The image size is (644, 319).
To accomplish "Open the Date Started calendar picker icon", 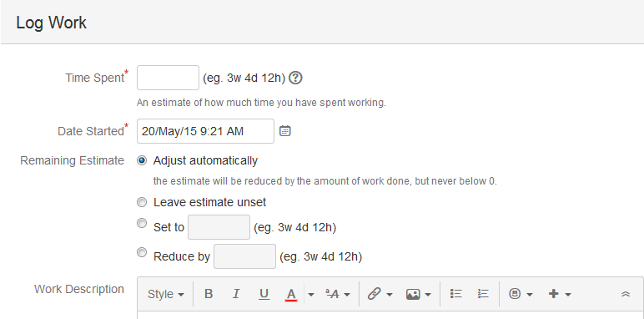I will pyautogui.click(x=285, y=131).
